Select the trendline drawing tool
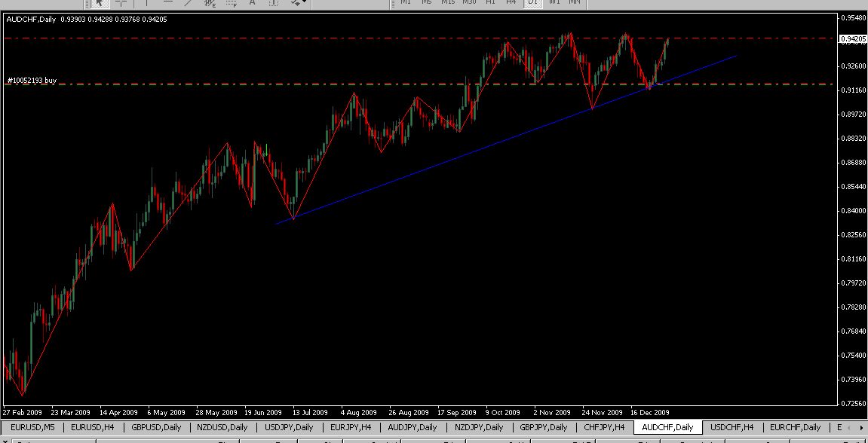This screenshot has width=868, height=443. 188,3
